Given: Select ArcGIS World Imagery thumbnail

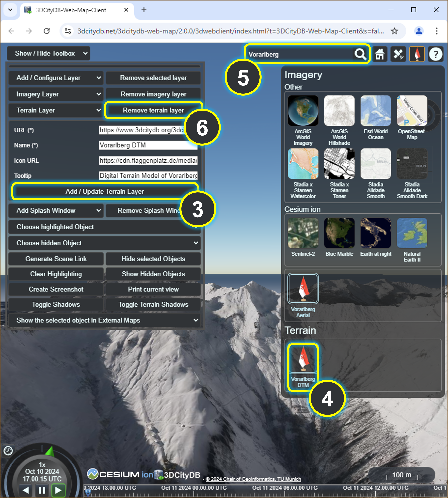Looking at the screenshot, I should pyautogui.click(x=303, y=111).
